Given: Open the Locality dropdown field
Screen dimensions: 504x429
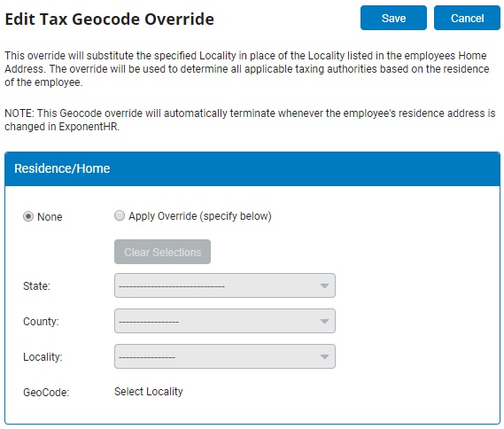Looking at the screenshot, I should (225, 356).
